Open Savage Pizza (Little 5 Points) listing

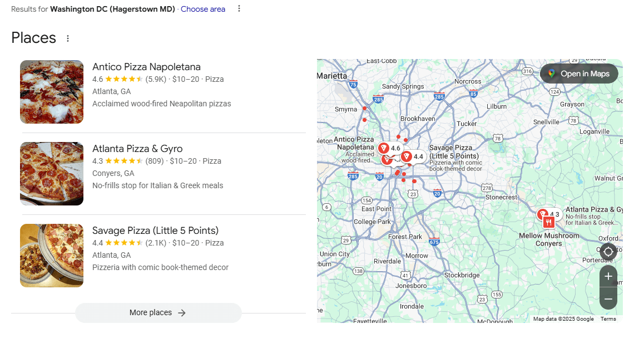pos(155,231)
